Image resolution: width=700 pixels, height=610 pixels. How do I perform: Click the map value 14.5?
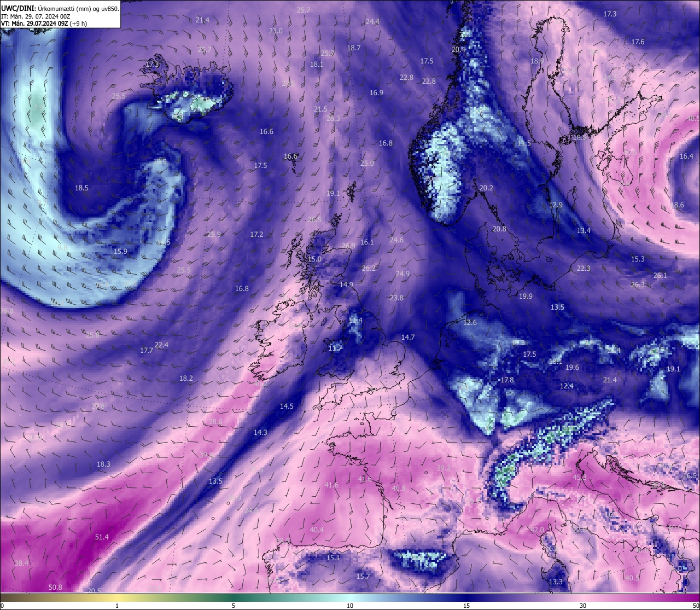pyautogui.click(x=287, y=406)
